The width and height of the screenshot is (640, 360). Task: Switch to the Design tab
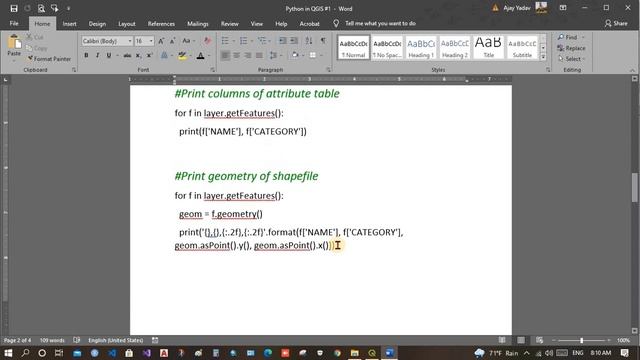97,24
